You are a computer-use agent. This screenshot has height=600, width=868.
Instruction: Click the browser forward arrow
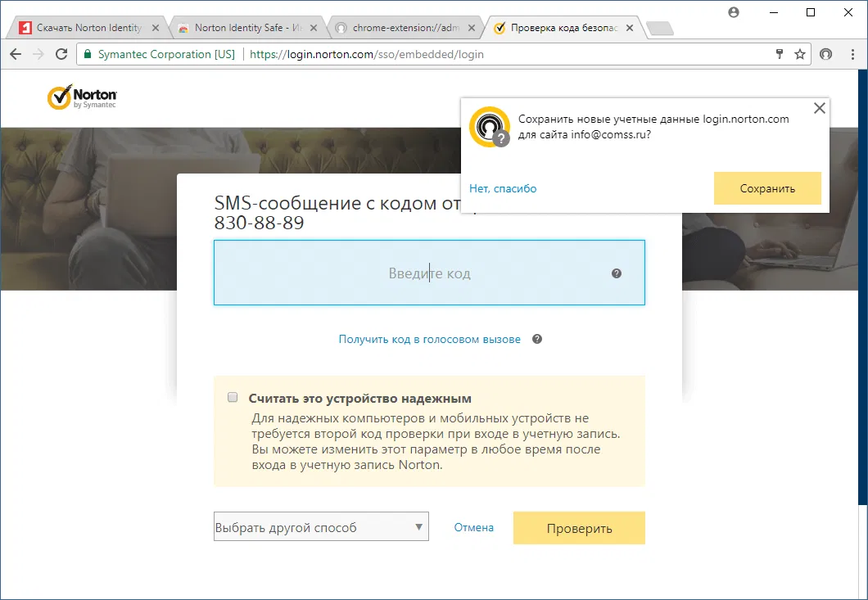coord(38,54)
